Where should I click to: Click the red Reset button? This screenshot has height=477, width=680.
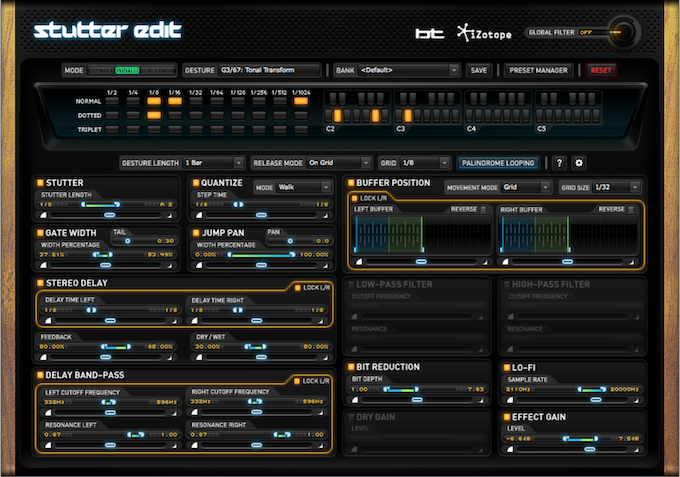(601, 70)
